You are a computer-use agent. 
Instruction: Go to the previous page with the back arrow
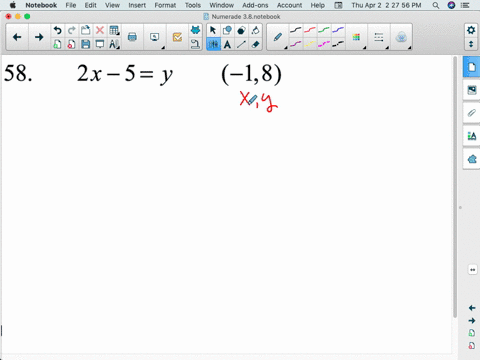point(17,37)
